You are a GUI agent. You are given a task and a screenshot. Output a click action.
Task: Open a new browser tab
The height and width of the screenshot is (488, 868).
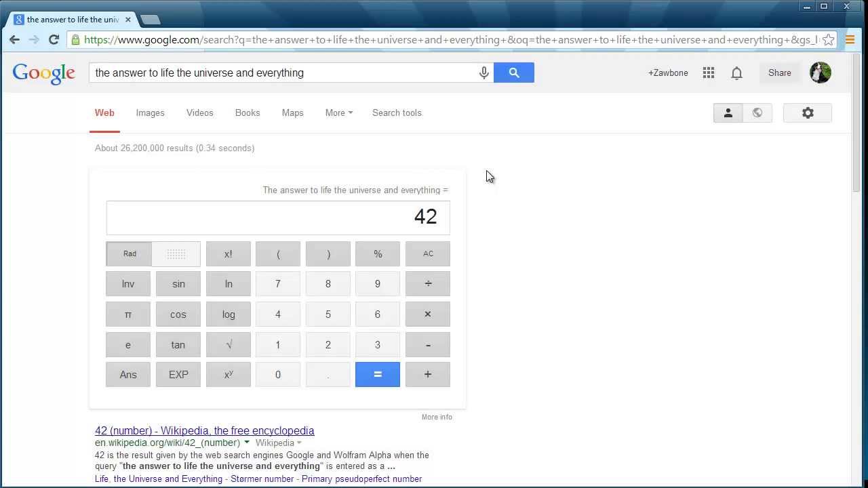point(151,20)
